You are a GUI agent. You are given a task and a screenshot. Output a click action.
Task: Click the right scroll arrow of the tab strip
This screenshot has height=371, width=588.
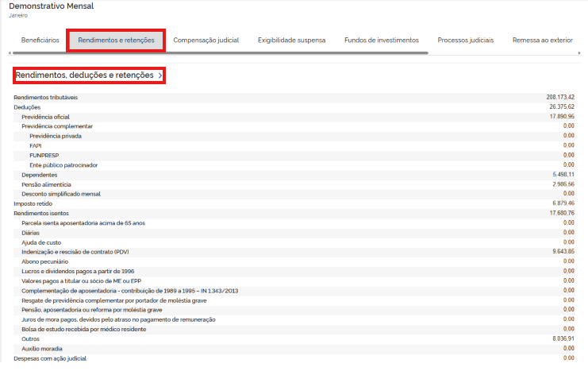tap(579, 53)
